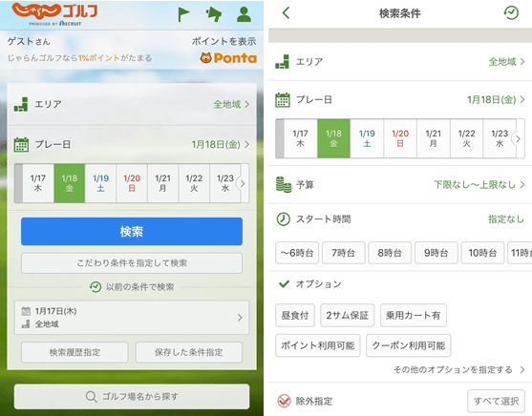
Task: Select the 8時台 start time chip
Action: pos(390,253)
